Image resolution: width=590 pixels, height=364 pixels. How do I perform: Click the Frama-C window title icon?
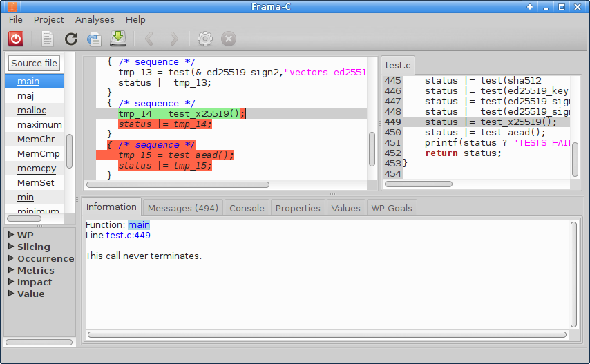coord(12,6)
